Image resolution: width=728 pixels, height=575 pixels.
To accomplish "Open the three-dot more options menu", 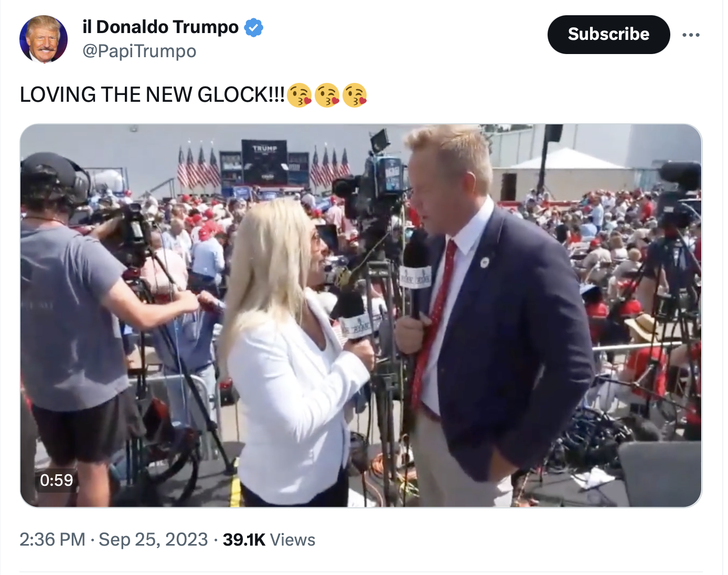I will (691, 35).
